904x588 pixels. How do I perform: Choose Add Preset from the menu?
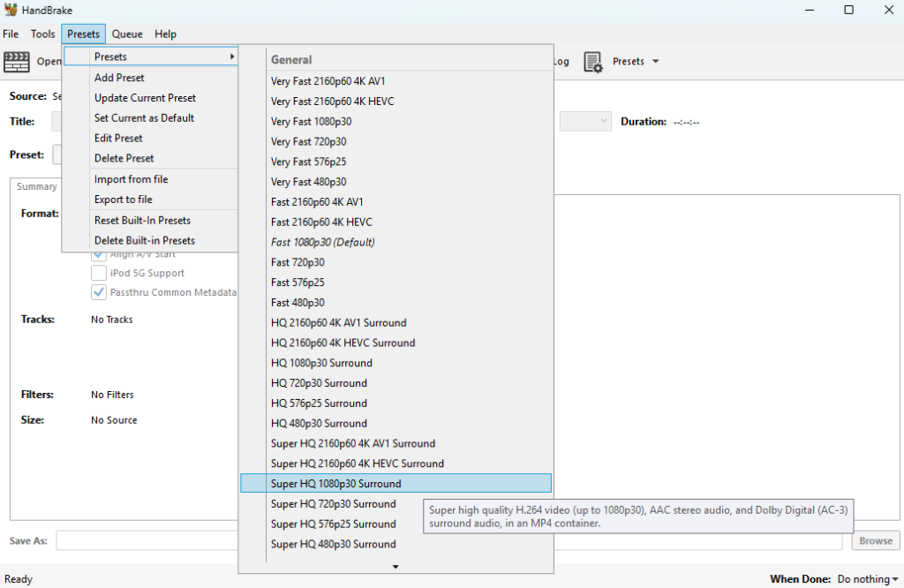point(119,78)
